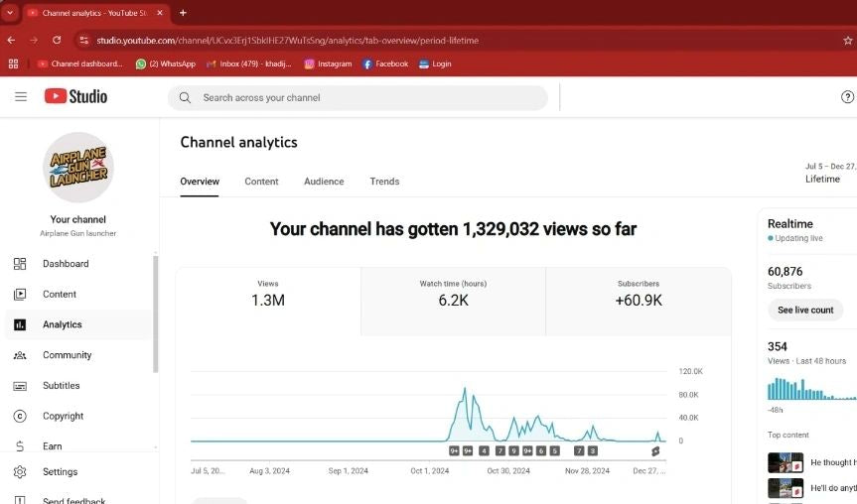
Task: Switch to the Trends tab
Action: 384,182
